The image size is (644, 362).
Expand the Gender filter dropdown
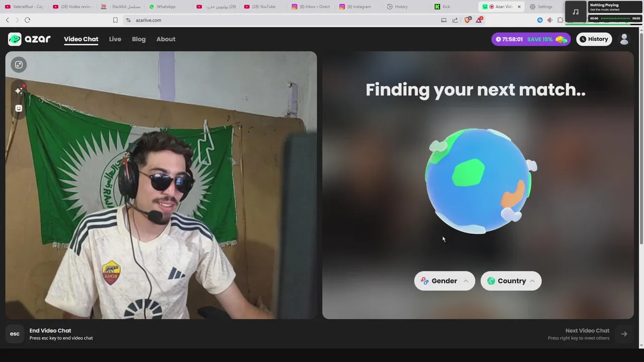coord(444,281)
